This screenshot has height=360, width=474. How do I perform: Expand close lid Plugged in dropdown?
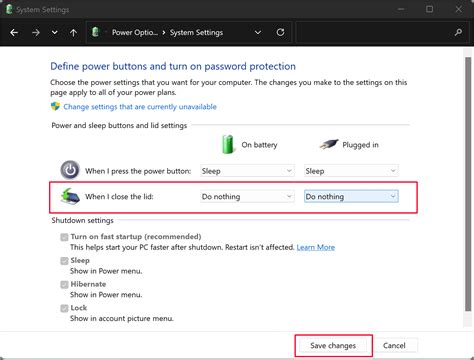[351, 196]
